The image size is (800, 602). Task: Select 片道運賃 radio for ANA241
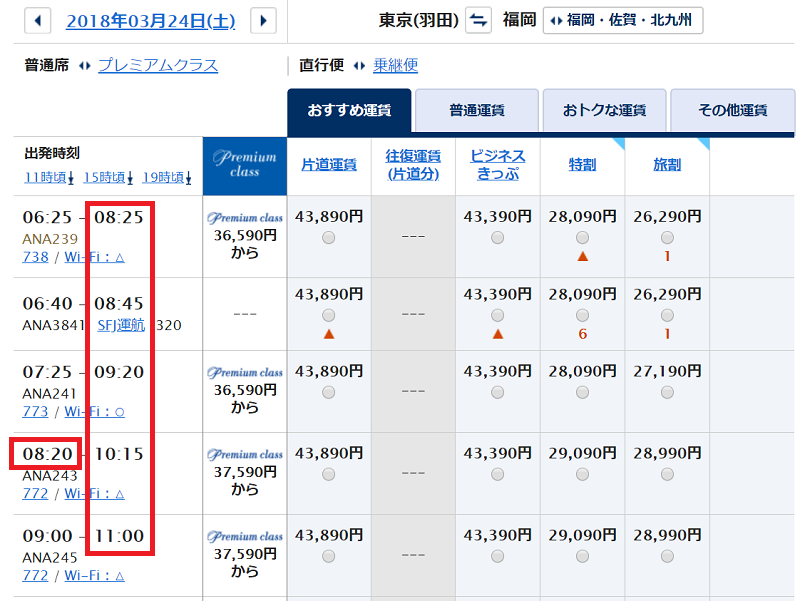(329, 392)
